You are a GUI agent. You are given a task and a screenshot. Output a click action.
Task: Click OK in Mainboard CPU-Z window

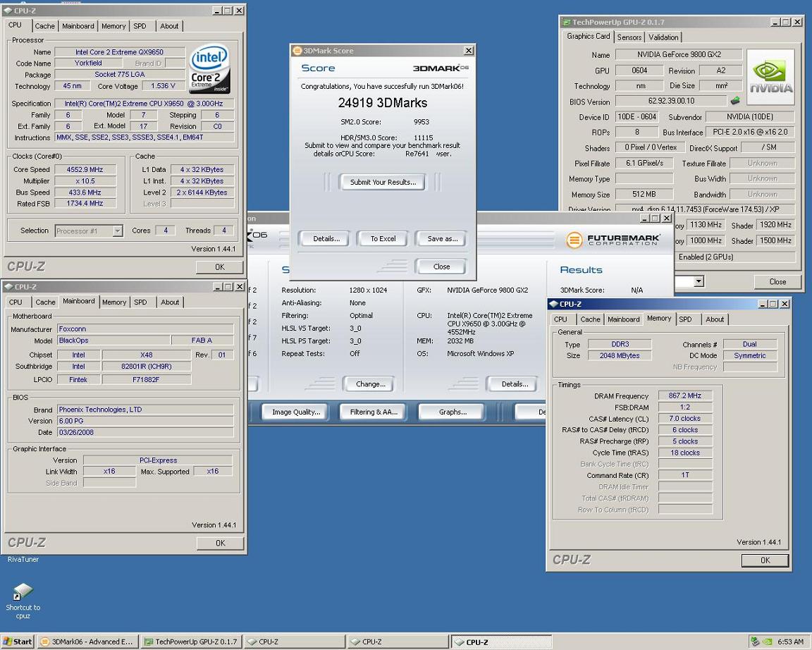pyautogui.click(x=220, y=543)
